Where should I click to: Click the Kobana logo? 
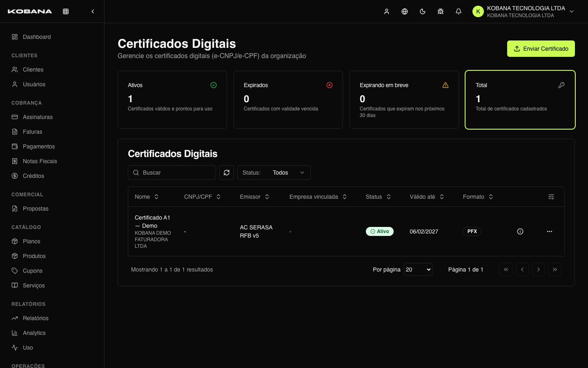[30, 11]
